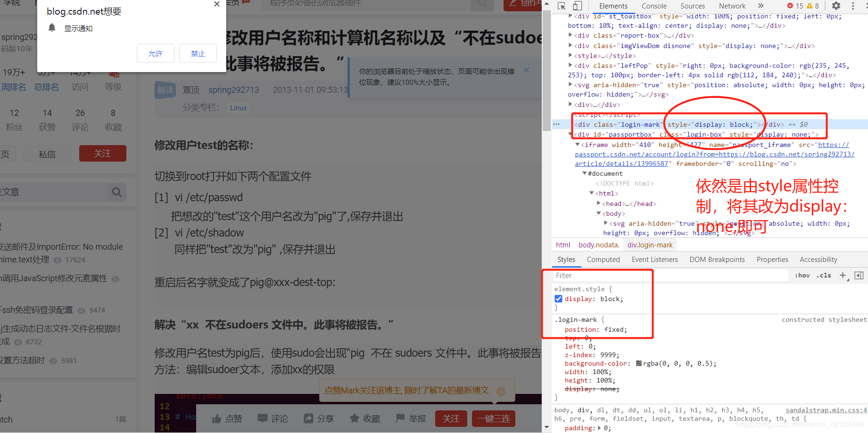Screen dimensions: 868x433
Task: Click the notification bell icon
Action: point(52,28)
